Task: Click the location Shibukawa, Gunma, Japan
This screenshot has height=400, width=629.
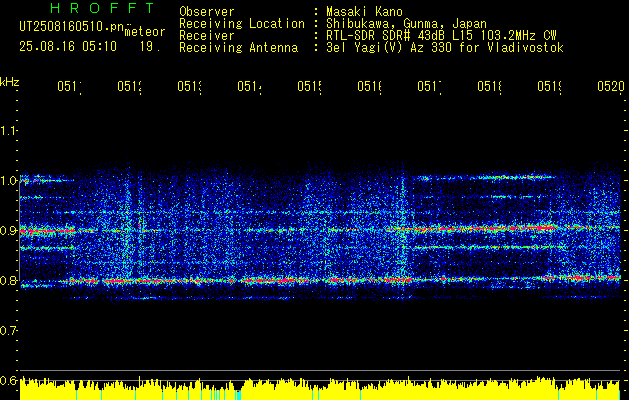Action: click(x=406, y=24)
